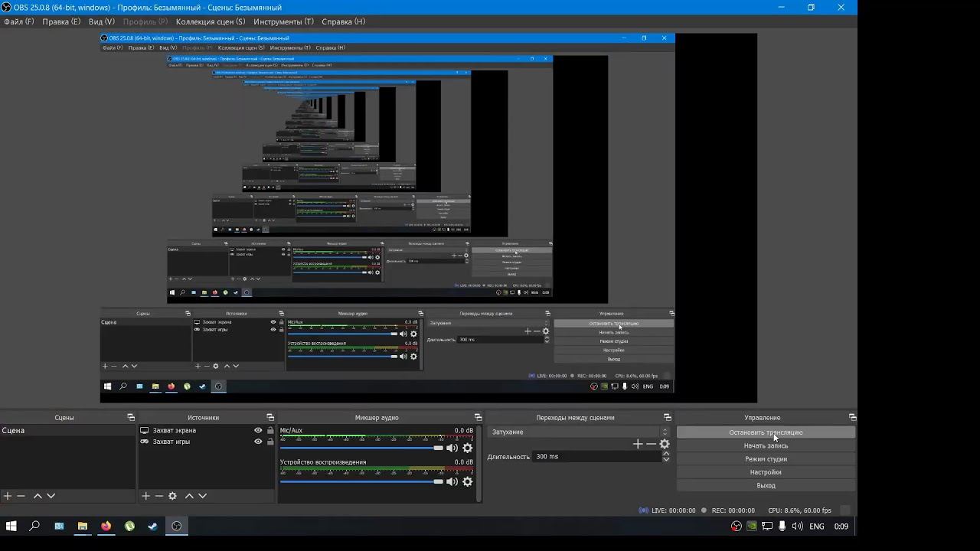Select the Захват игры source row

pos(207,442)
